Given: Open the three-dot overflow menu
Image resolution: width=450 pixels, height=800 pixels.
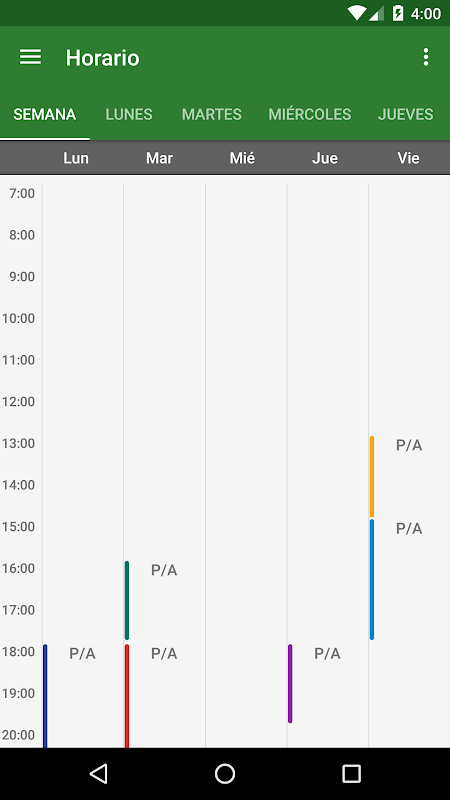Looking at the screenshot, I should [426, 57].
